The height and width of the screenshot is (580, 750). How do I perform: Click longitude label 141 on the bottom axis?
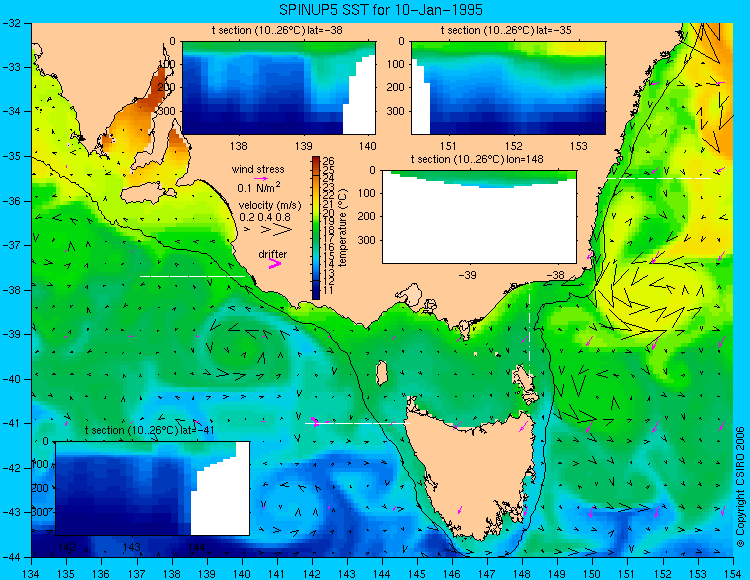coord(276,574)
